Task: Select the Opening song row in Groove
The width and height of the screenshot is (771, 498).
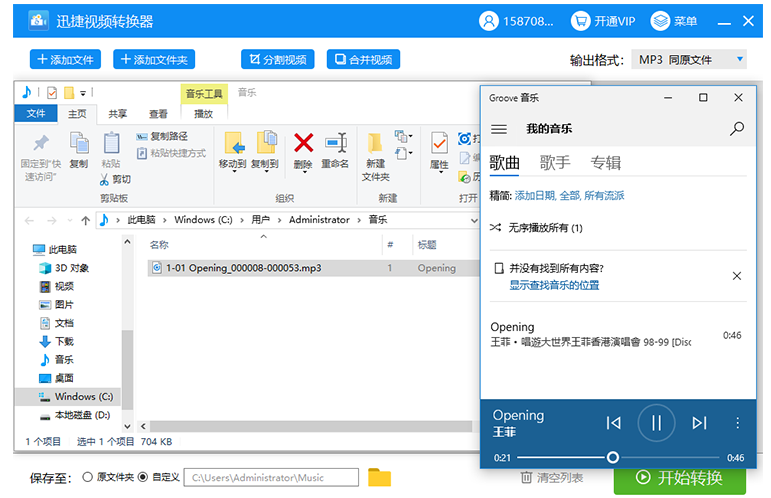Action: pyautogui.click(x=618, y=334)
